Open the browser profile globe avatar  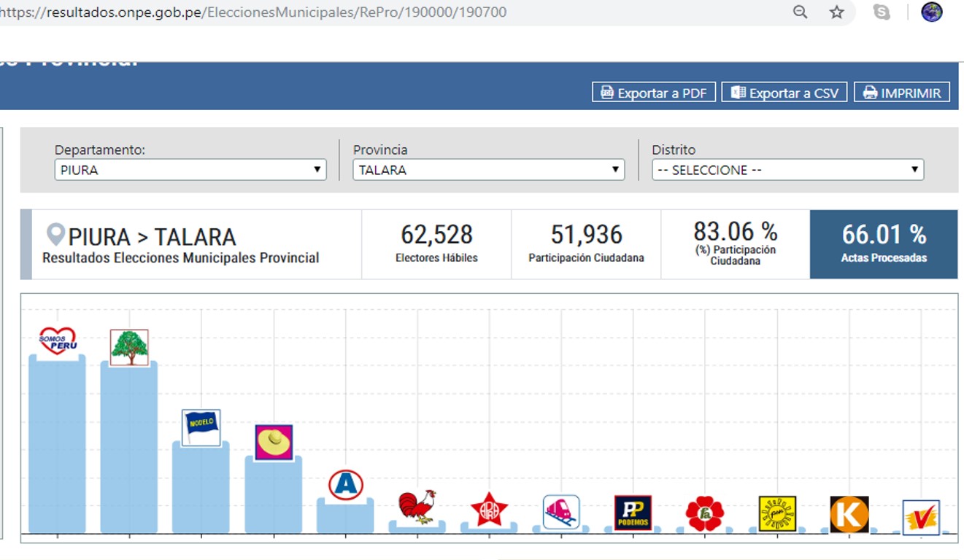pos(932,12)
